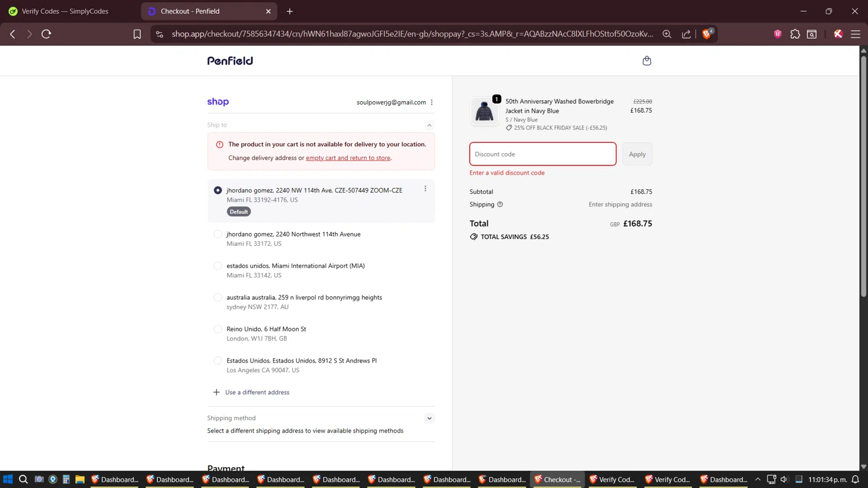This screenshot has height=488, width=868.
Task: Open Checkout window in taskbar
Action: [558, 479]
